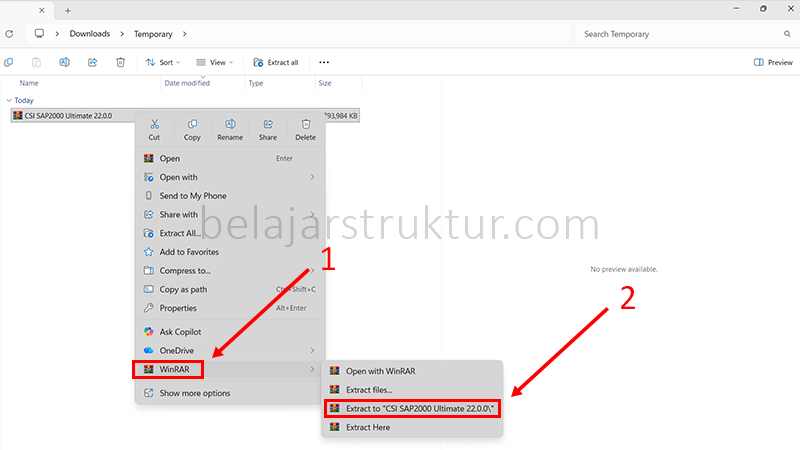The image size is (800, 450).
Task: Click the toolbar Share icon
Action: pos(92,62)
